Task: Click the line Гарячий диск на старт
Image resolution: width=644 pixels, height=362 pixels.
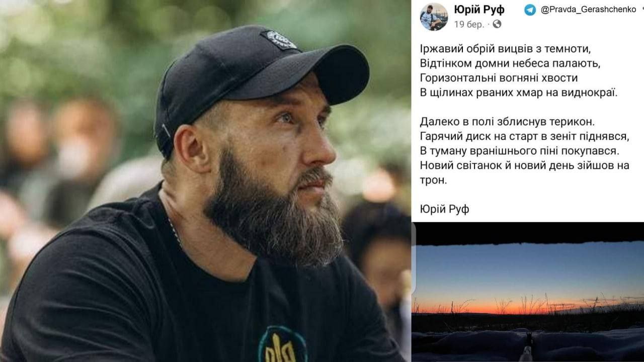Action: [525, 136]
